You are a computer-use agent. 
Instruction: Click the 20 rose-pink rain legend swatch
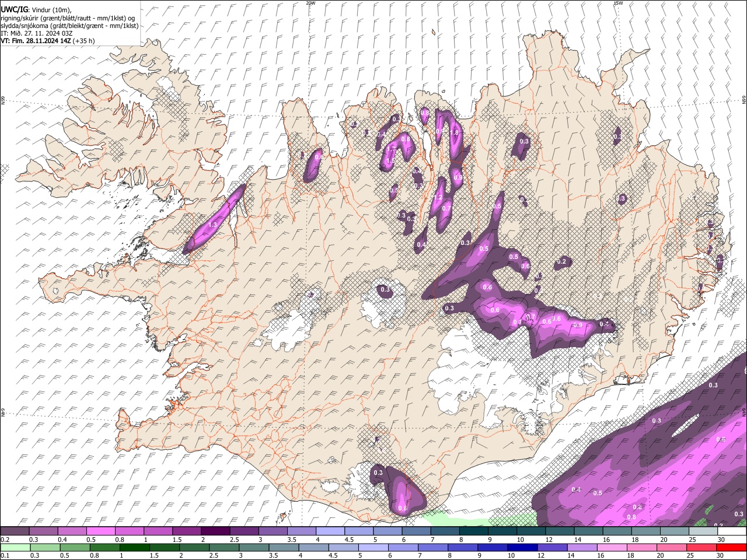point(672,548)
